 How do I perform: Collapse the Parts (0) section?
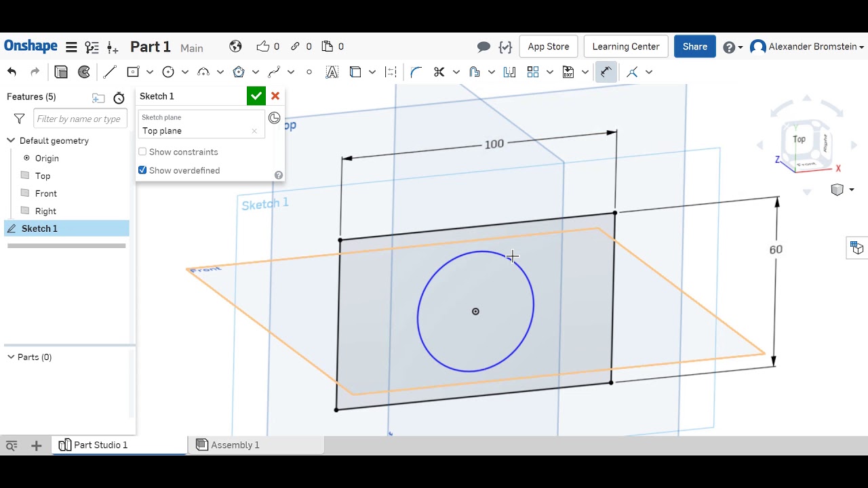point(11,357)
